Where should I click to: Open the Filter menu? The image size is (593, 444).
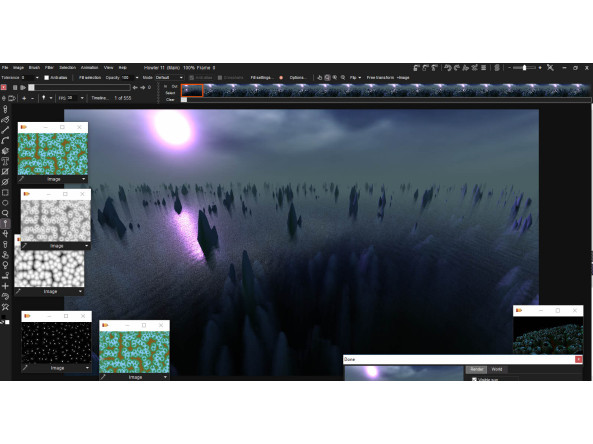49,68
